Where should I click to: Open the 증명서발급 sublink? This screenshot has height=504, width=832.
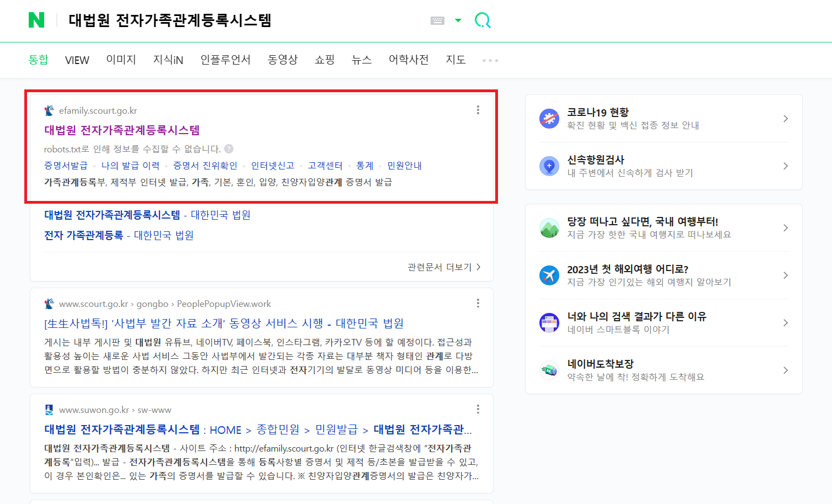[x=66, y=166]
